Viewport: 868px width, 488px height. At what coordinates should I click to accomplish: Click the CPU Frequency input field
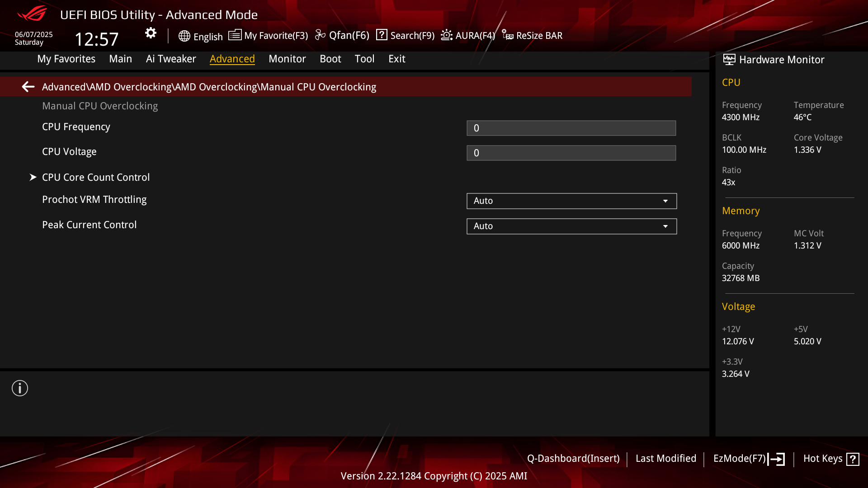pos(571,128)
